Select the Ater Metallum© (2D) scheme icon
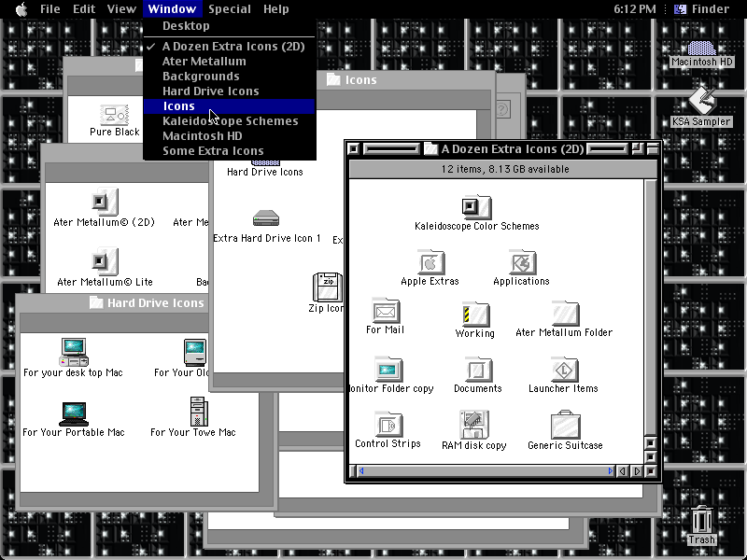 (x=104, y=202)
